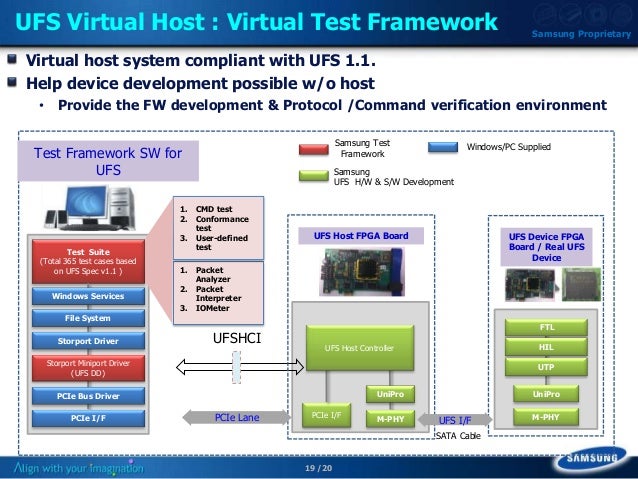Click the UFS I/F arrow

[455, 420]
